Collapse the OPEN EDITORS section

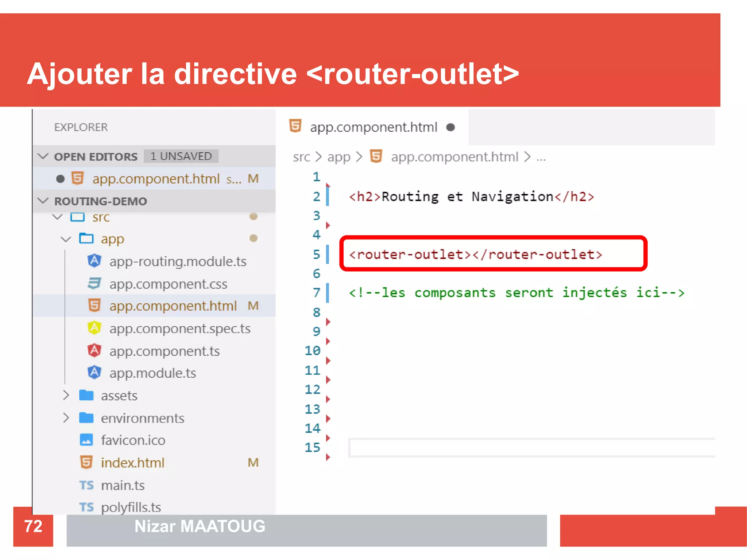43,156
